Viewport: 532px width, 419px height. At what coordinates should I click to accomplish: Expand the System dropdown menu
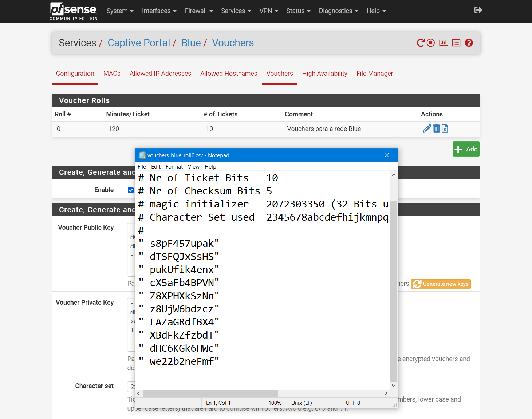pos(120,11)
